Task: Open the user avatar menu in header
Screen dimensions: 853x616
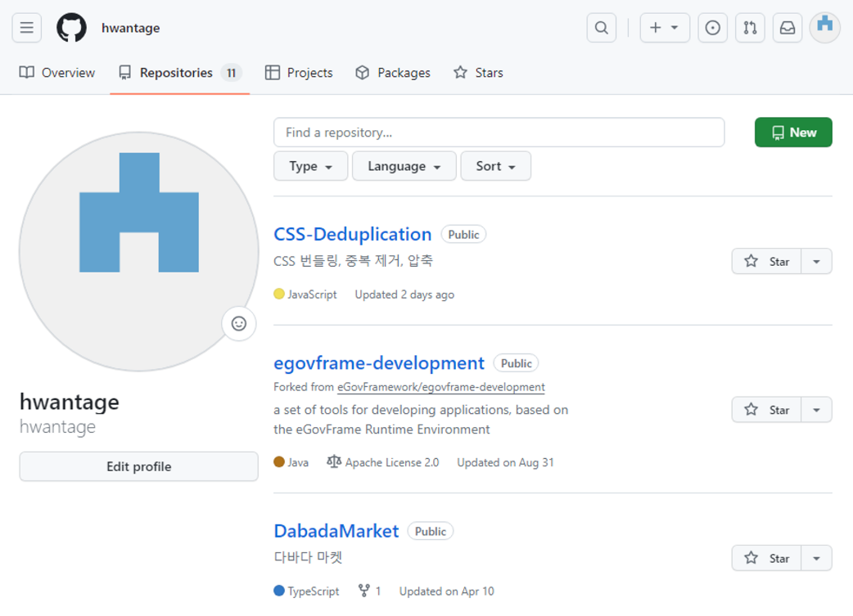Action: click(824, 27)
